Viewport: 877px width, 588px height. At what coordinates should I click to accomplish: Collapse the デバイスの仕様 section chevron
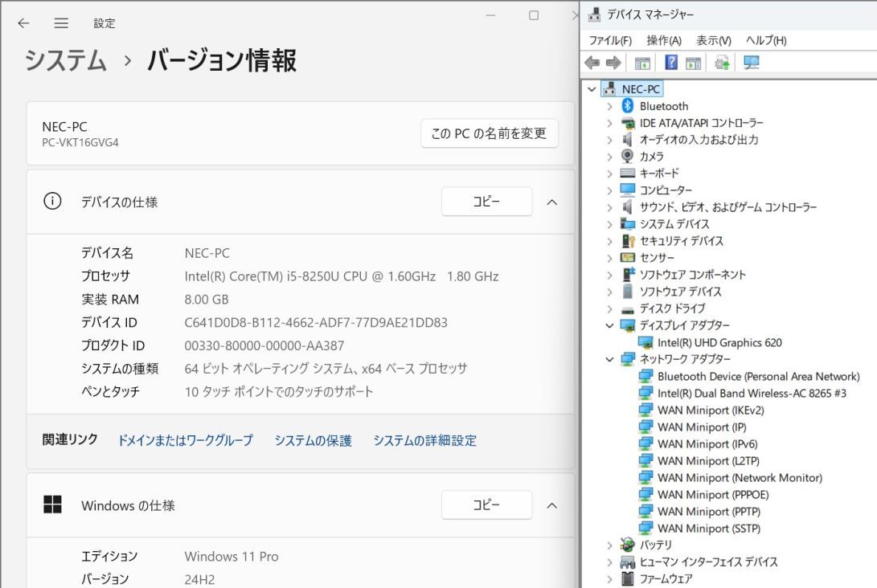tap(552, 202)
